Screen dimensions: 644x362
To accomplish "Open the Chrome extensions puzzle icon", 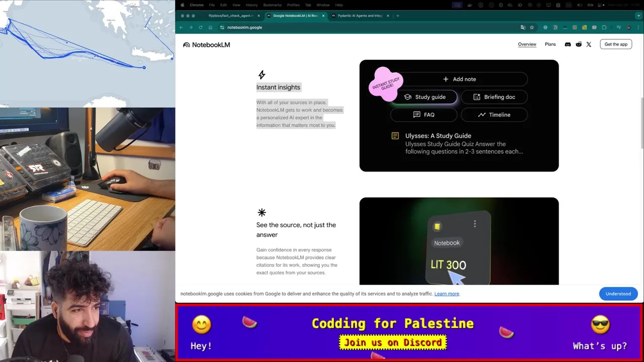I will tap(604, 27).
